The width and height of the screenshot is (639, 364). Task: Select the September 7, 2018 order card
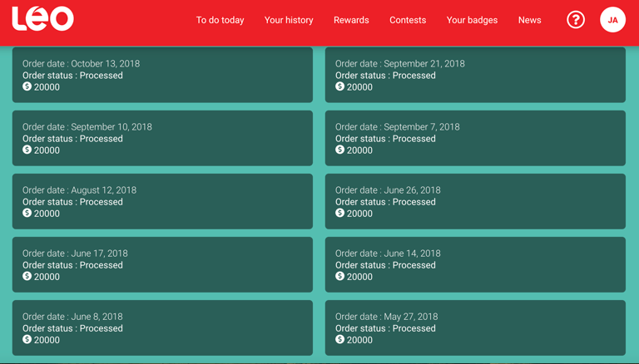[475, 138]
